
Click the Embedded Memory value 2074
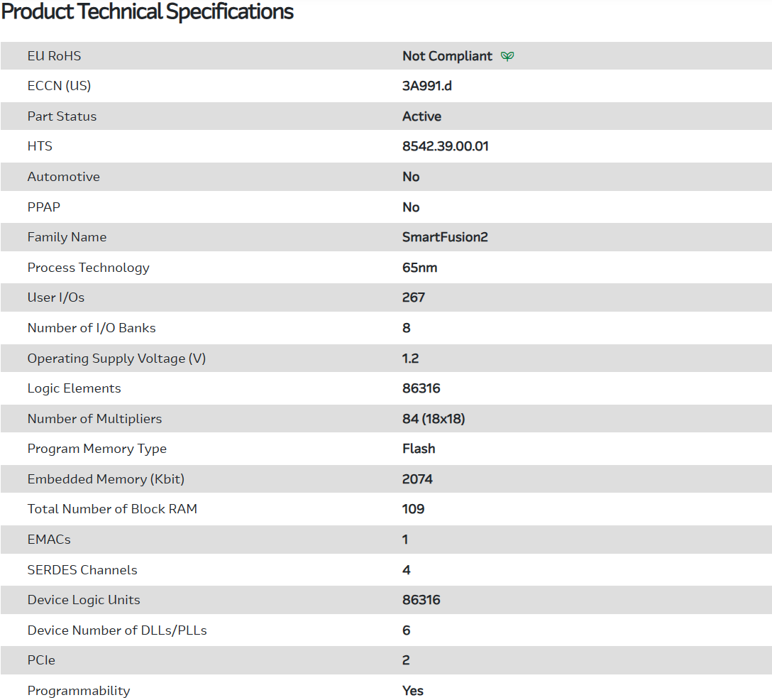tap(417, 479)
